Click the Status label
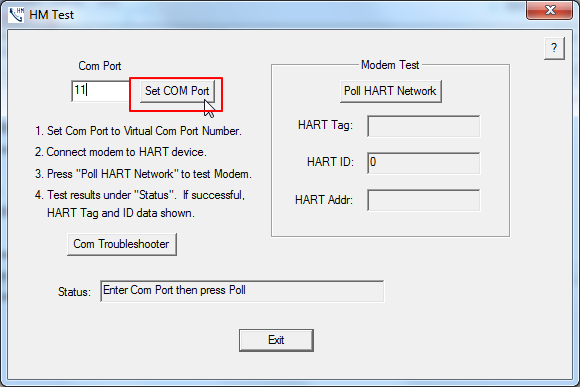 (x=74, y=292)
